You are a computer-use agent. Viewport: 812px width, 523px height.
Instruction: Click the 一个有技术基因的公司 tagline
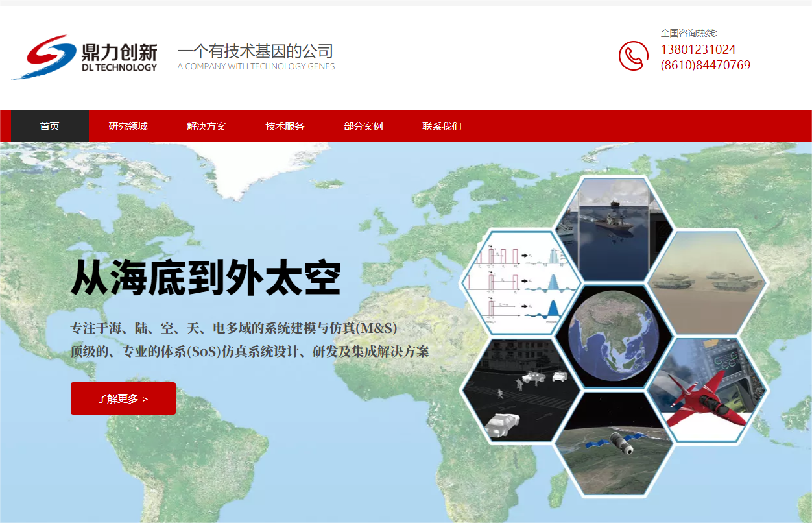(x=256, y=52)
